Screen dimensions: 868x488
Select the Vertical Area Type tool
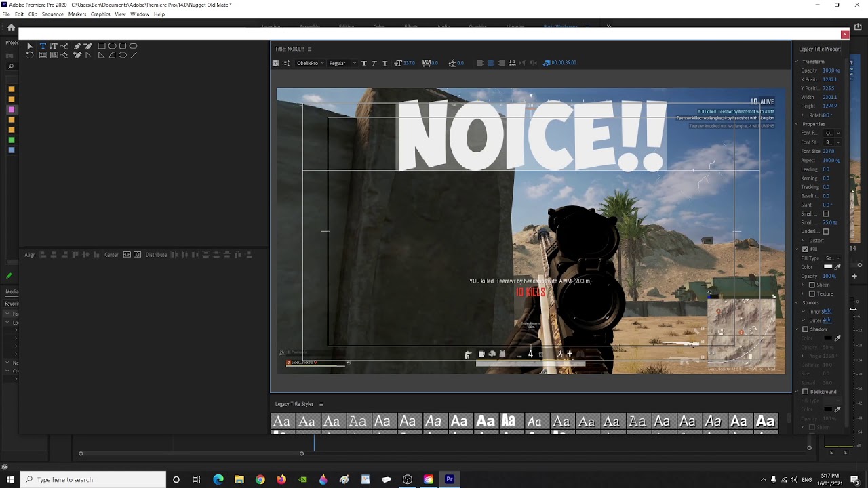point(54,55)
